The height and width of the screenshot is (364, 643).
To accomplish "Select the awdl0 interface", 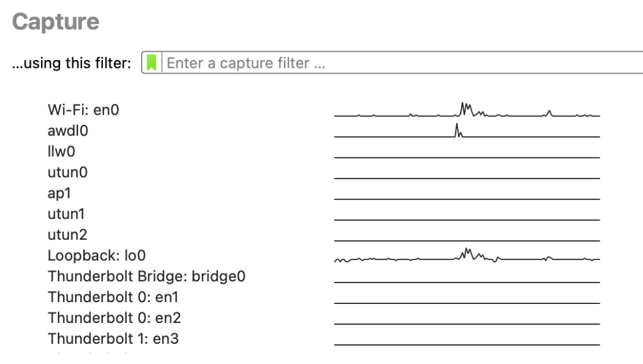I will pos(68,131).
